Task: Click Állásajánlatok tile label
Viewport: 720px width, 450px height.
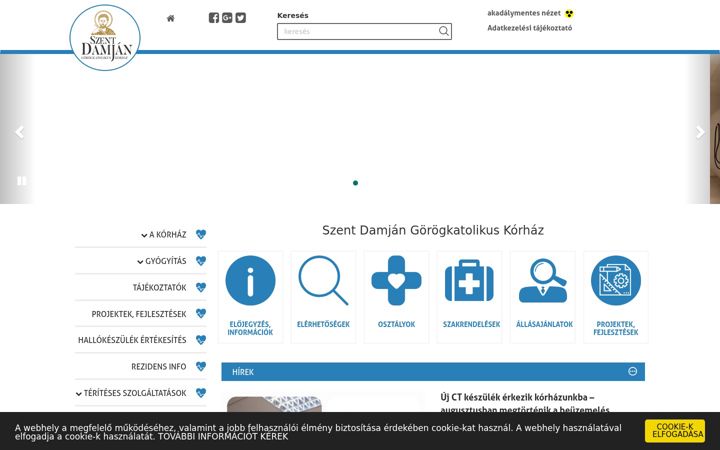Action: tap(544, 324)
